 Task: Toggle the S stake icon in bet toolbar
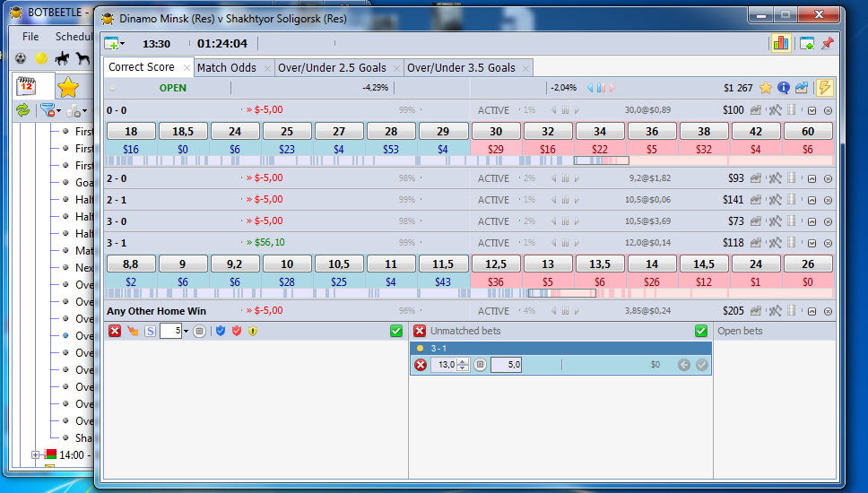pyautogui.click(x=150, y=331)
